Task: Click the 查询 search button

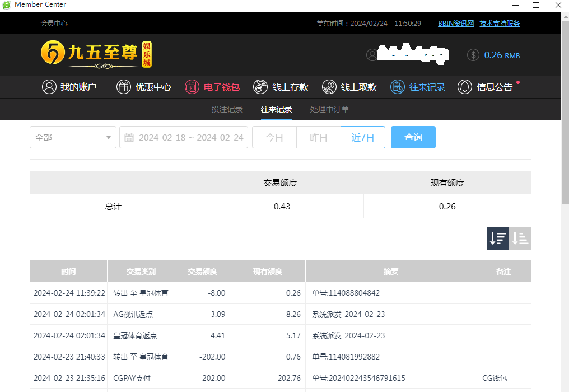Action: (413, 137)
